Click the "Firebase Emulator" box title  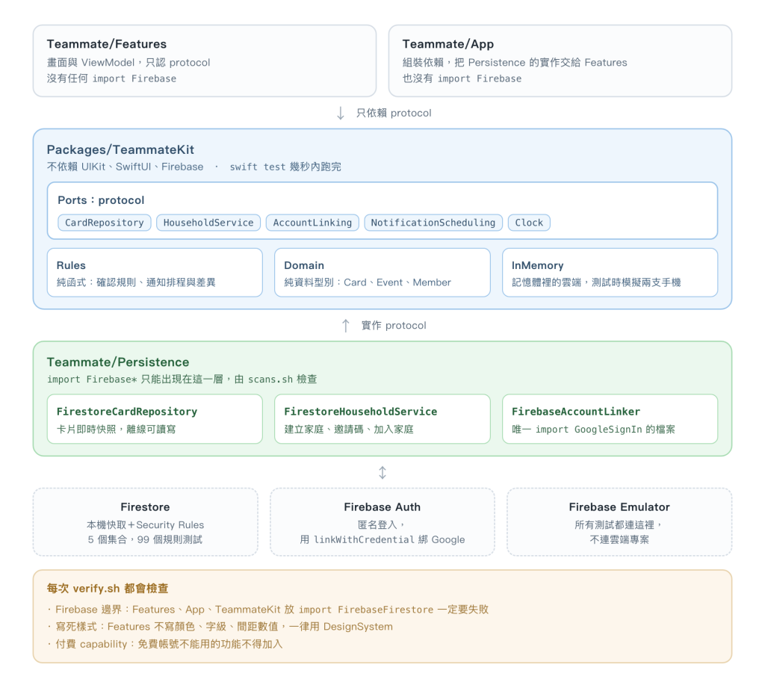tap(619, 507)
